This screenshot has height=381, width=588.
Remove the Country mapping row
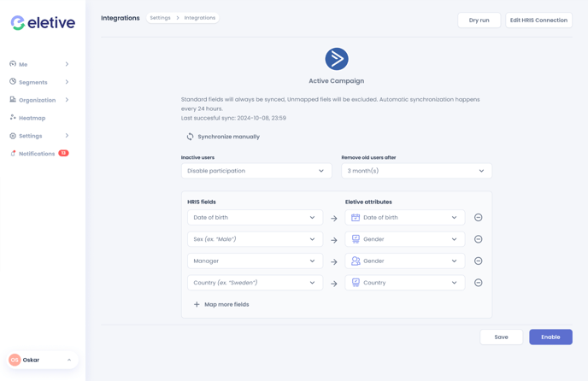point(478,283)
